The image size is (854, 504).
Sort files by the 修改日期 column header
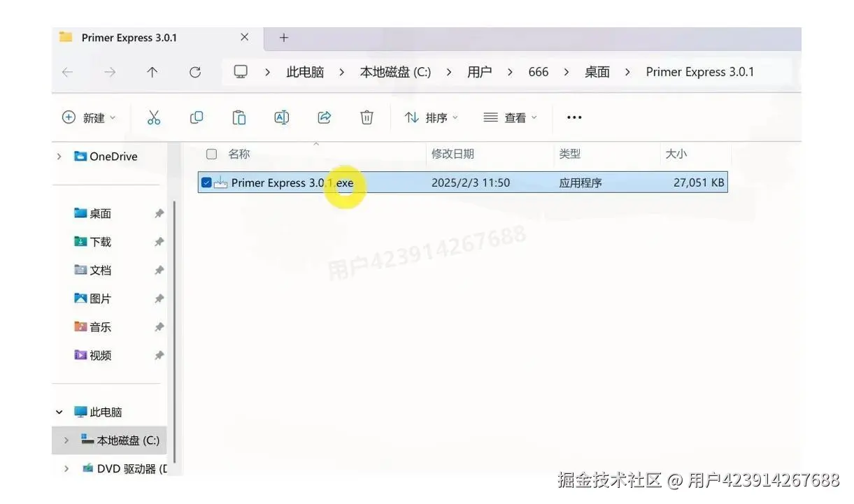[453, 154]
